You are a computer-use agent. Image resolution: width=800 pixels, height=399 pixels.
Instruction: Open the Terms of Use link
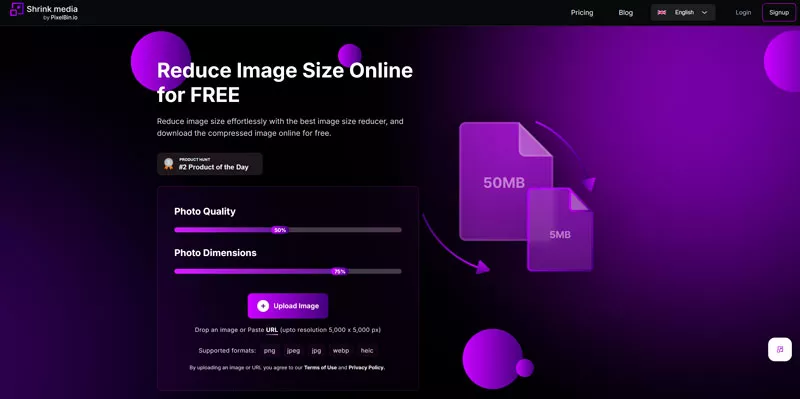(x=320, y=367)
